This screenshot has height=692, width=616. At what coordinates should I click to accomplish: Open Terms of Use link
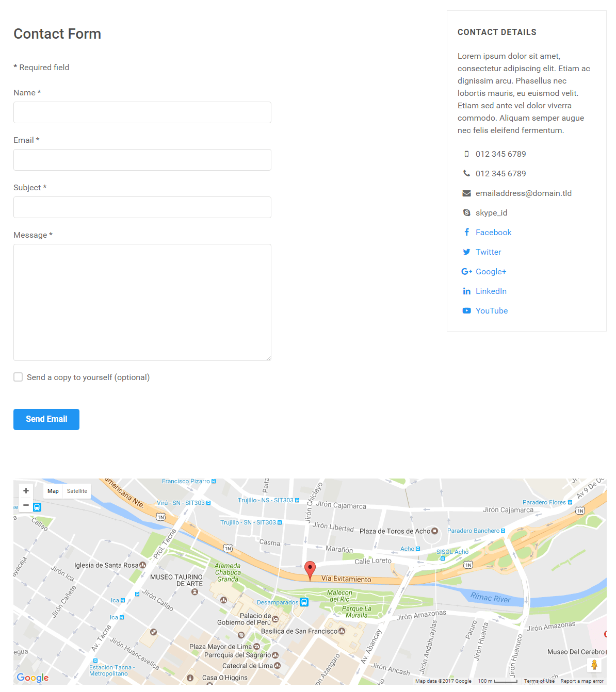click(x=539, y=681)
